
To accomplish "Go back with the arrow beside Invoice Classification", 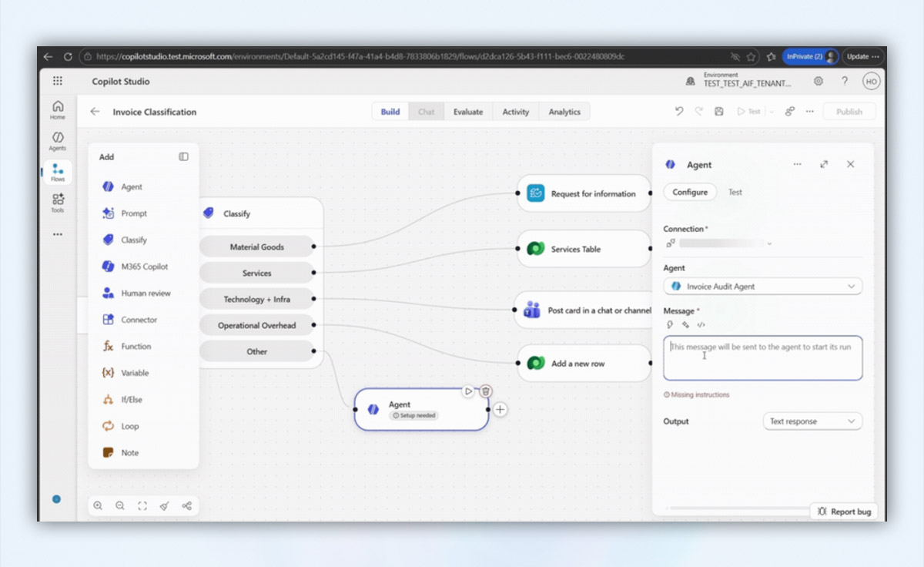I will tap(95, 112).
